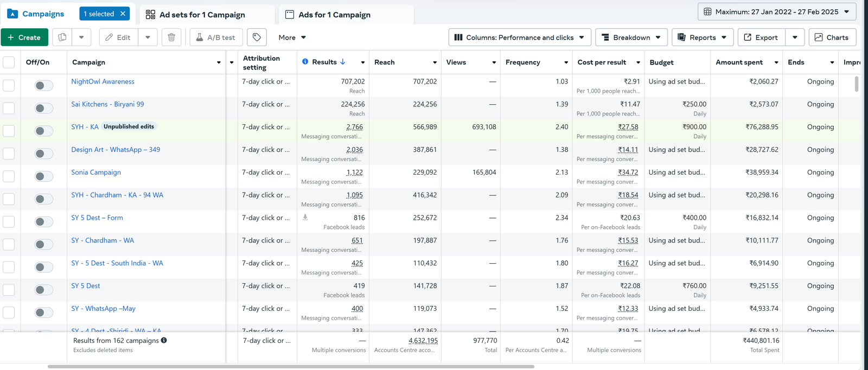
Task: Click the duplicate campaign icon
Action: (x=62, y=37)
